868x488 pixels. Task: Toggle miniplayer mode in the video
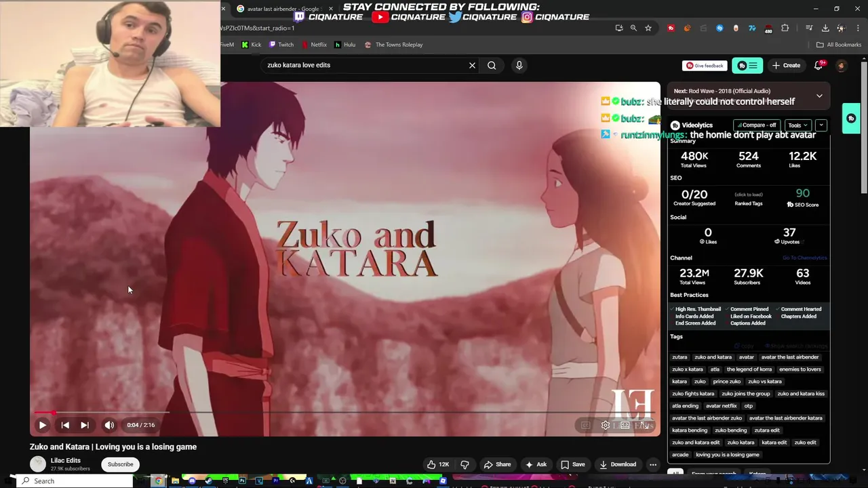(625, 425)
